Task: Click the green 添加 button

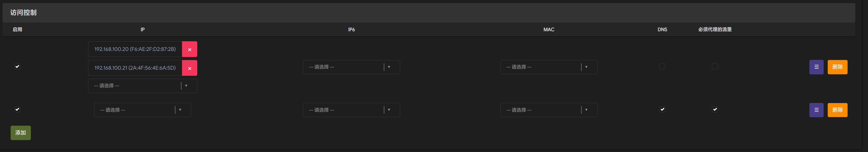Action: click(x=20, y=133)
